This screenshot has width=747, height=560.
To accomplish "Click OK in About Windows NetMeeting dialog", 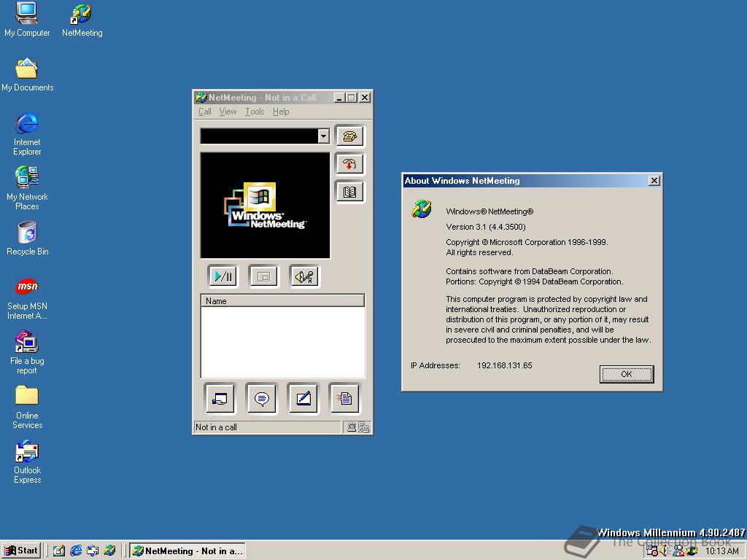I will pos(627,374).
